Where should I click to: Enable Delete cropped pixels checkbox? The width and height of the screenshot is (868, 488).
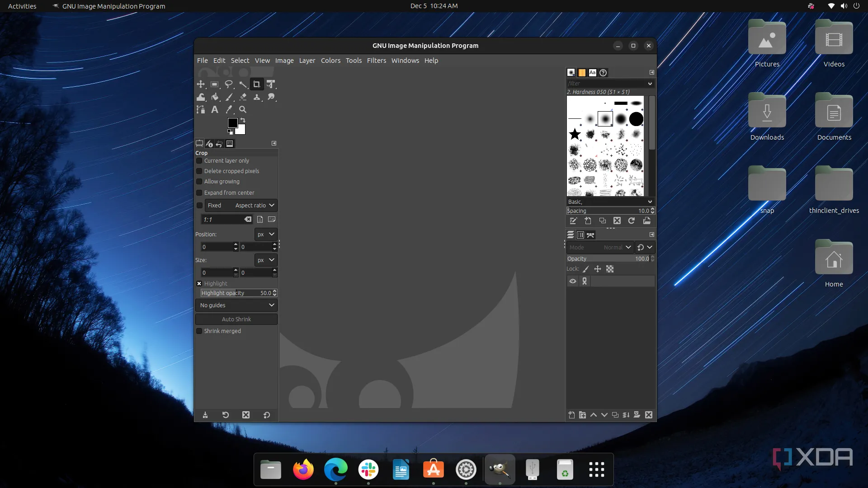click(x=199, y=171)
